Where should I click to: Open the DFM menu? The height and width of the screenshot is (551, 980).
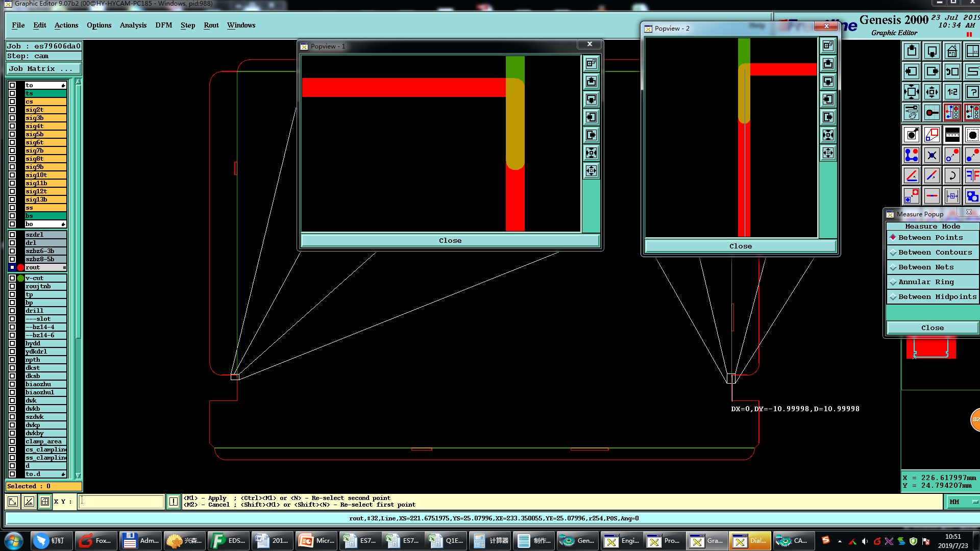click(x=163, y=25)
